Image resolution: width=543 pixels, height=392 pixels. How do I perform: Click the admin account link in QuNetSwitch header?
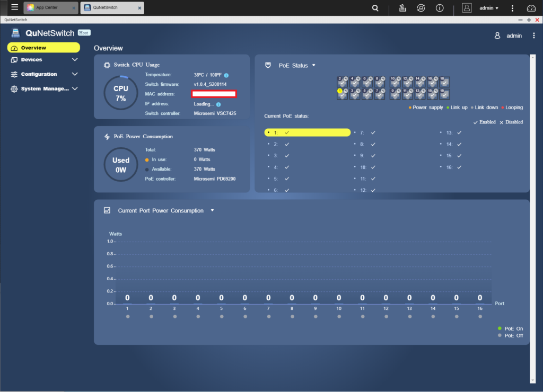pos(508,35)
